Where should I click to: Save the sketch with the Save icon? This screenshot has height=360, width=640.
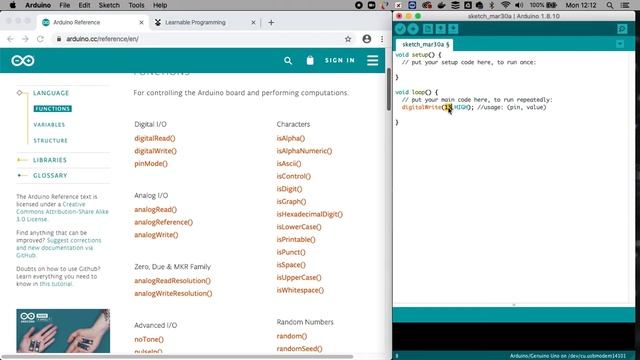click(x=453, y=29)
